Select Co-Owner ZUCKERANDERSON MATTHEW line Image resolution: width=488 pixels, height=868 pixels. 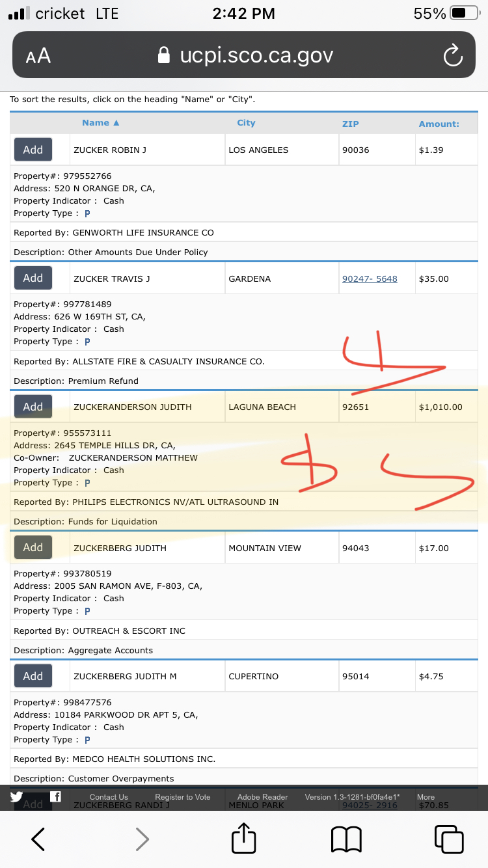click(105, 458)
